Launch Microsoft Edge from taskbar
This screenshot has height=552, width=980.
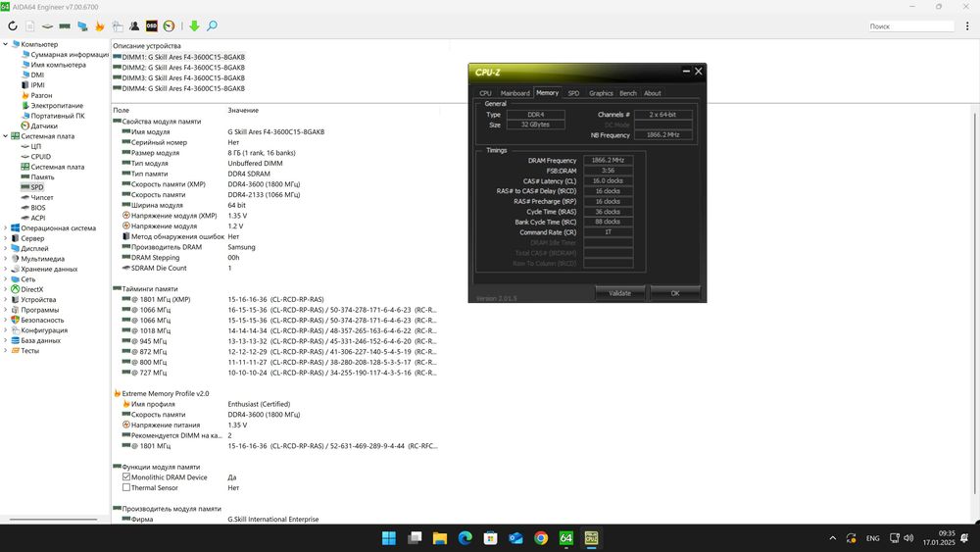pos(465,538)
